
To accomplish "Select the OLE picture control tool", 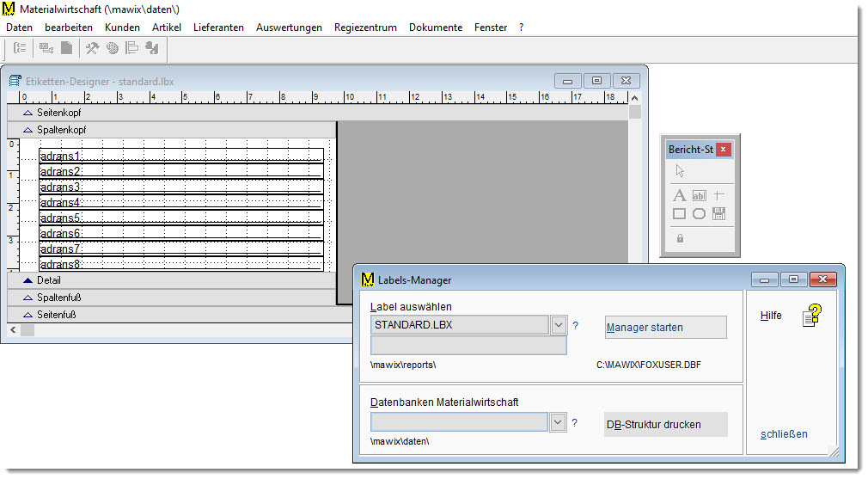I will (x=719, y=214).
